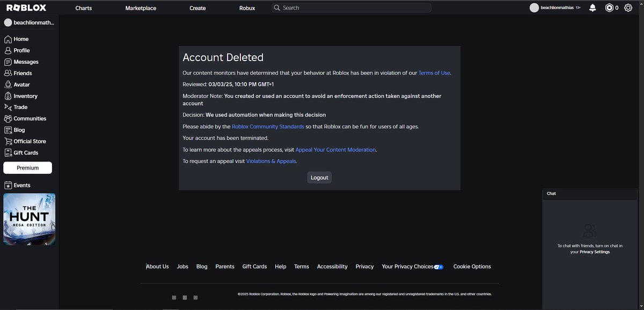
Task: Click the beachlionmathias username in the top bar
Action: [557, 8]
